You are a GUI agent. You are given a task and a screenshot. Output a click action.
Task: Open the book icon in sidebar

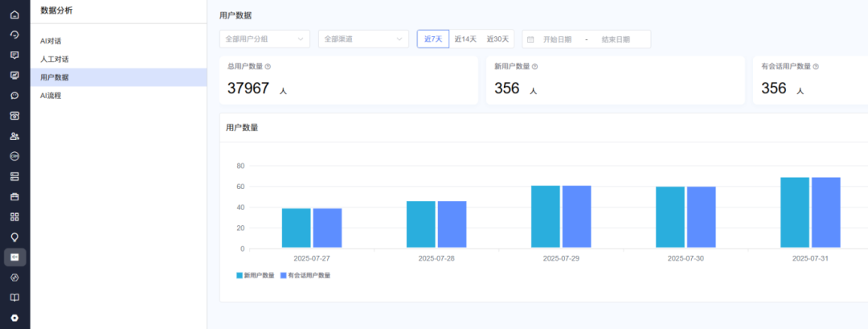coord(14,298)
